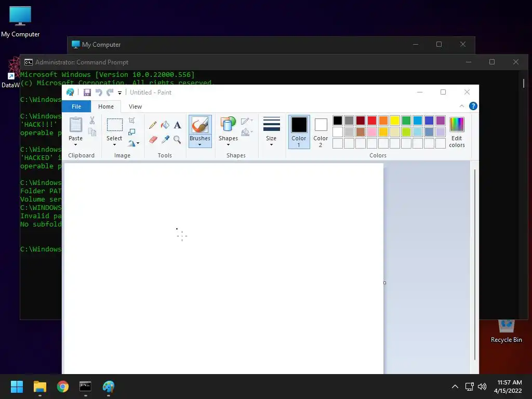Pick the yellow color swatch

(x=395, y=121)
